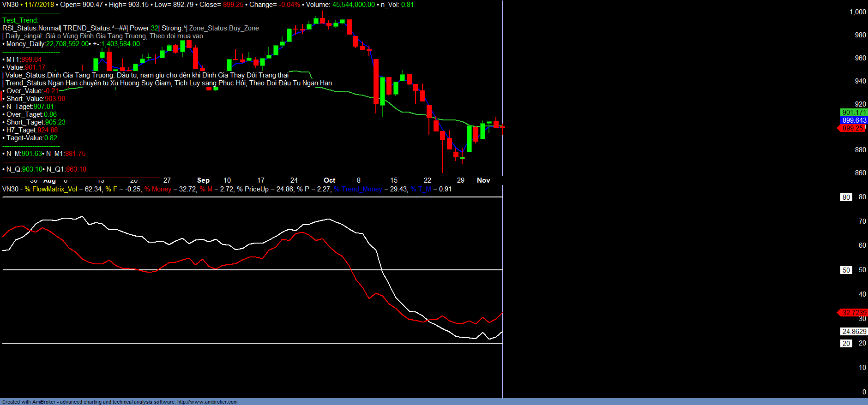Click the green 901.171 price label
The width and height of the screenshot is (868, 405).
(854, 113)
